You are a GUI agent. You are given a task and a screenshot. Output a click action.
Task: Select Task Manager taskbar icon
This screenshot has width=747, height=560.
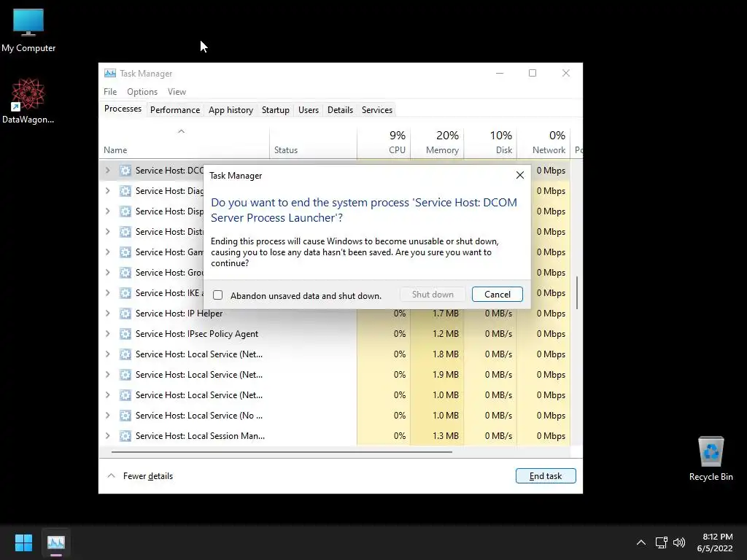point(55,542)
